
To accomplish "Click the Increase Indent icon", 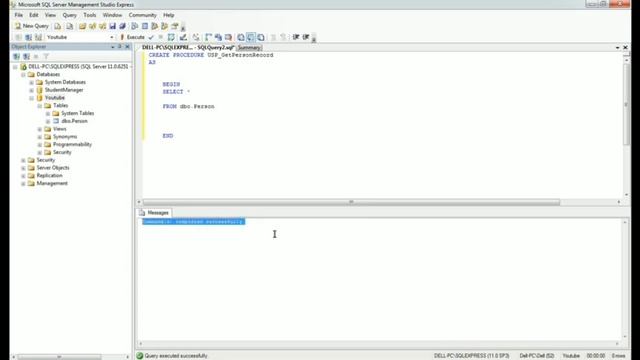I will (x=306, y=37).
